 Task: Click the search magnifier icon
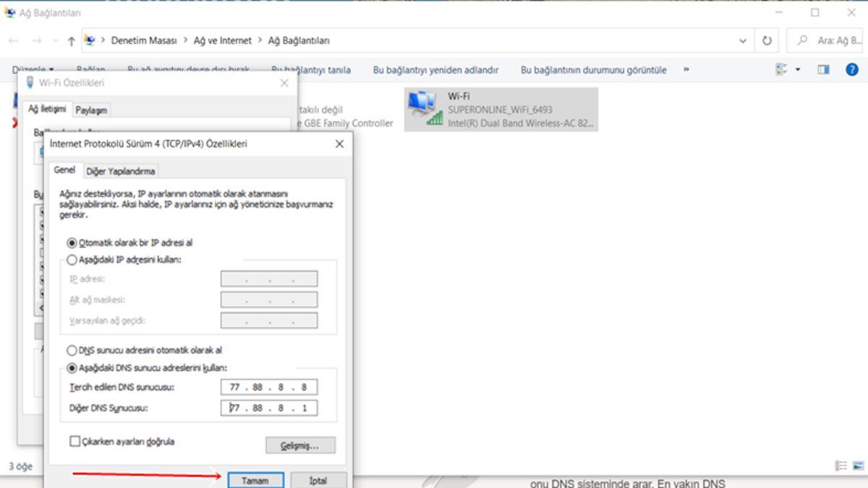pyautogui.click(x=802, y=41)
